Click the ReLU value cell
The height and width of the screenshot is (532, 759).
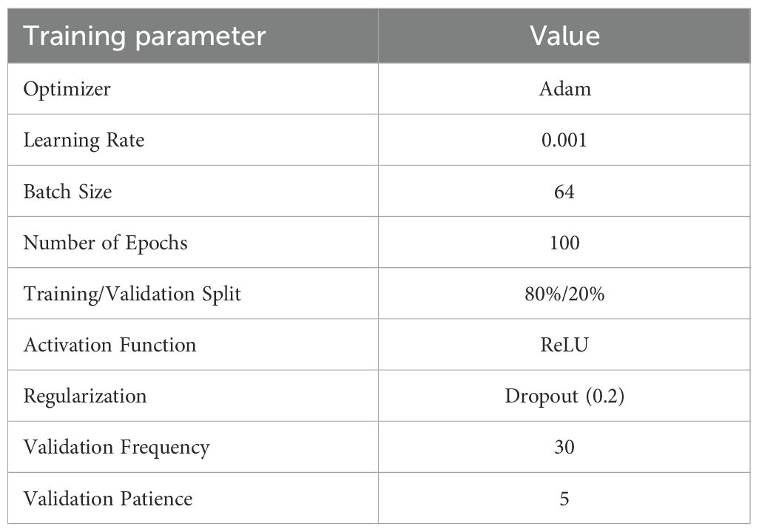click(564, 345)
